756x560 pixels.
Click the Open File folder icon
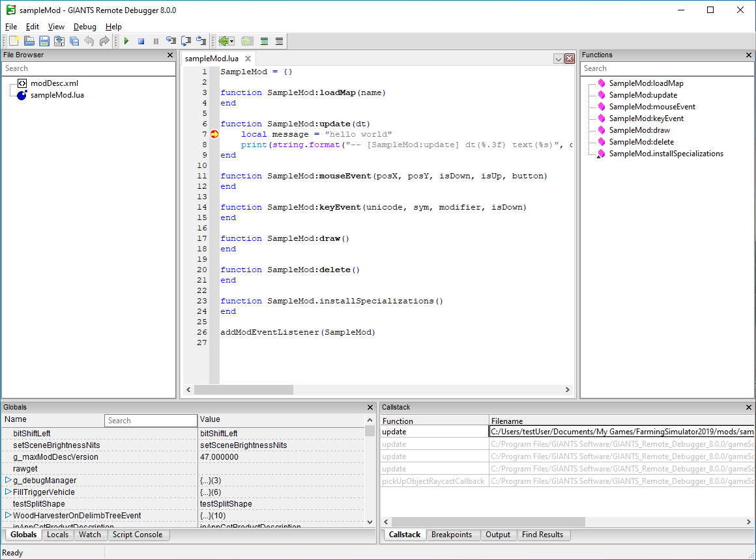click(29, 41)
